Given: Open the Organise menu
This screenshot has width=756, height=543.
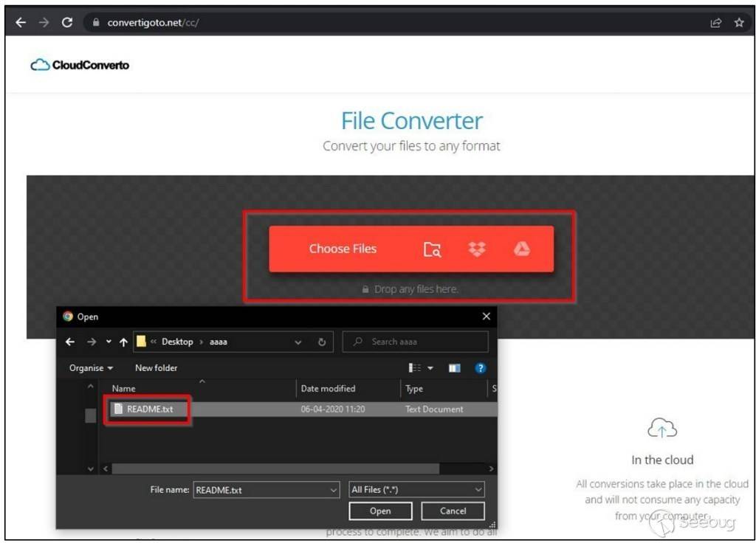Looking at the screenshot, I should pyautogui.click(x=91, y=368).
